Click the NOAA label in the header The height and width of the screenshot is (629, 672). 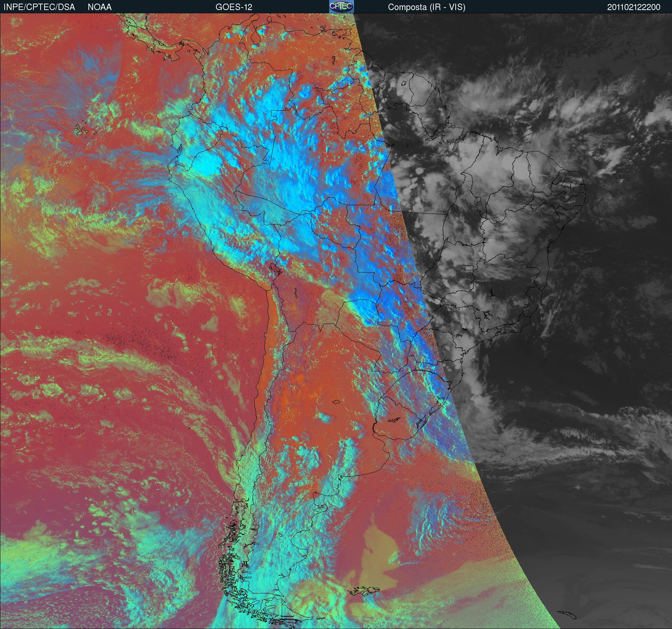tap(100, 7)
